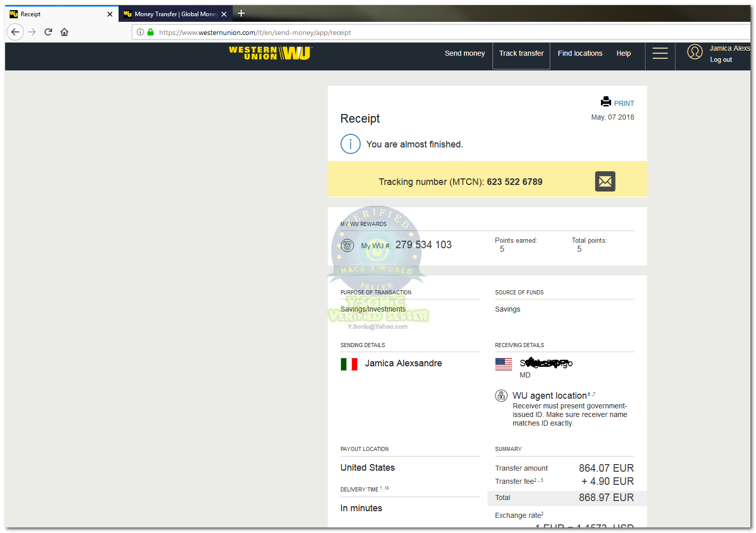Click the total 868.97 EUR

point(606,498)
